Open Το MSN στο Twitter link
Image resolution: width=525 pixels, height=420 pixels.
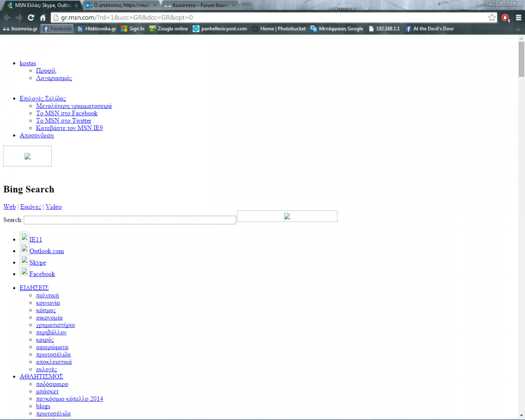[x=64, y=121]
